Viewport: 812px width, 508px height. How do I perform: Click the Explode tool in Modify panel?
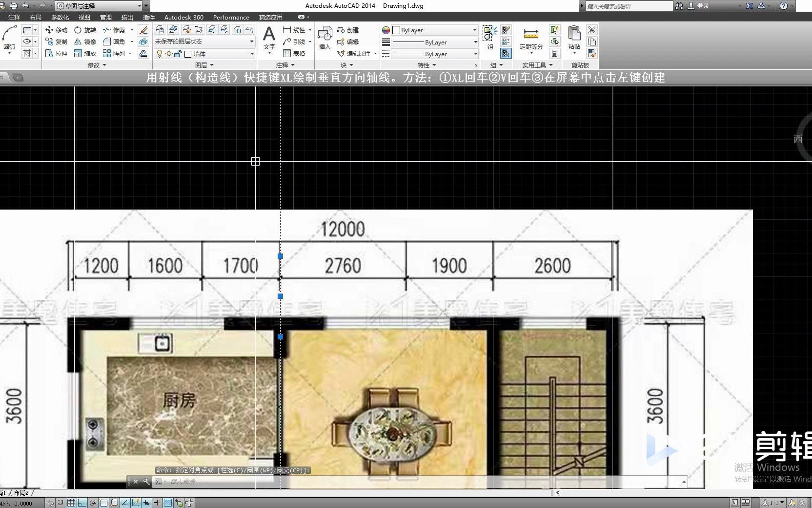coord(143,42)
